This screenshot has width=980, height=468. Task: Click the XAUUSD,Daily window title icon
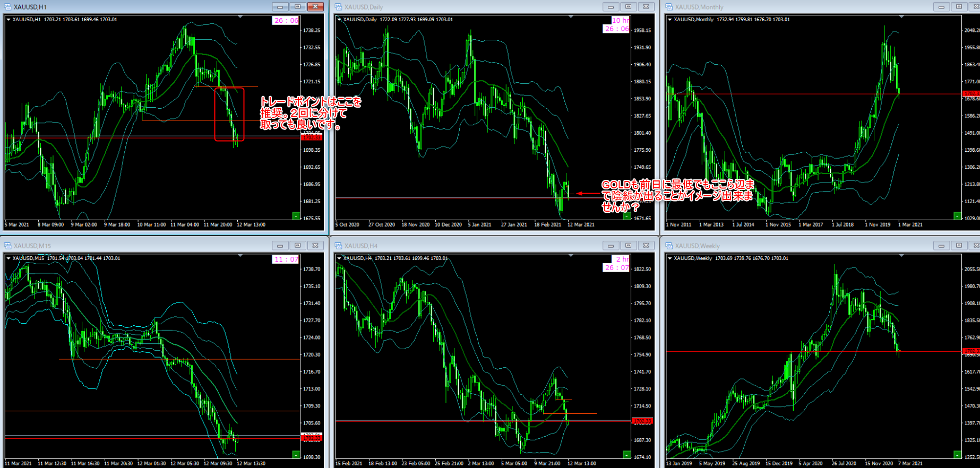click(338, 7)
